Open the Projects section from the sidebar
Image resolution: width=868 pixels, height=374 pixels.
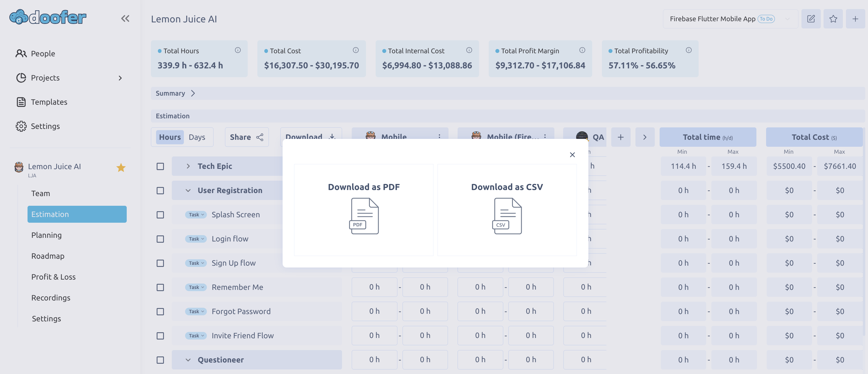coord(45,77)
